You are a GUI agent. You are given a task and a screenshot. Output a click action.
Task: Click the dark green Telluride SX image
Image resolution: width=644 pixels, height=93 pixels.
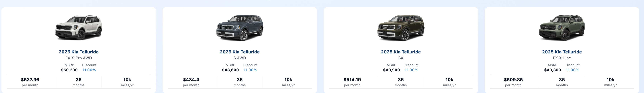tap(400, 28)
